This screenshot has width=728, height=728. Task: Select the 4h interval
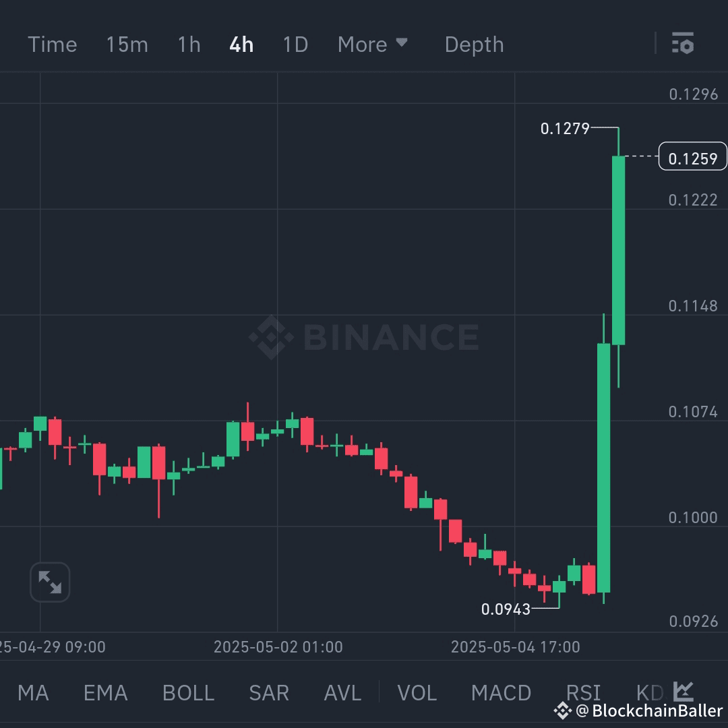tap(241, 44)
